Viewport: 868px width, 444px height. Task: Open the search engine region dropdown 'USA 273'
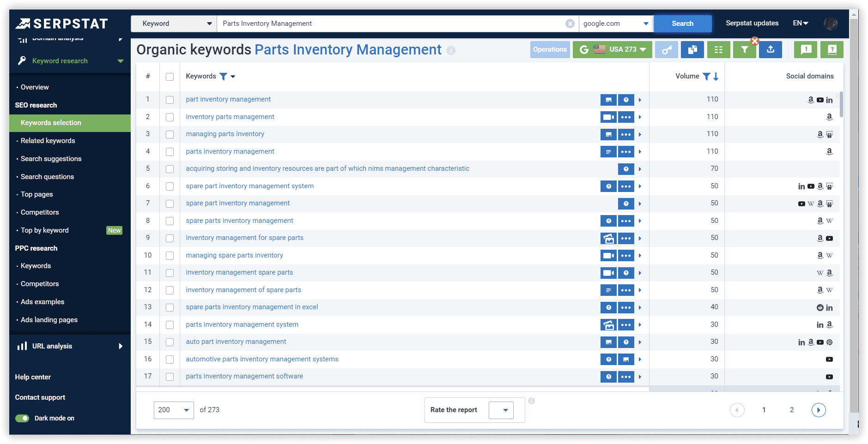(612, 49)
